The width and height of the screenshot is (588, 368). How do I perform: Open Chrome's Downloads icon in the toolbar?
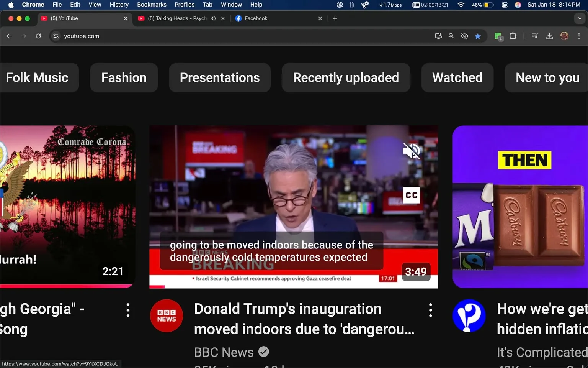[550, 36]
